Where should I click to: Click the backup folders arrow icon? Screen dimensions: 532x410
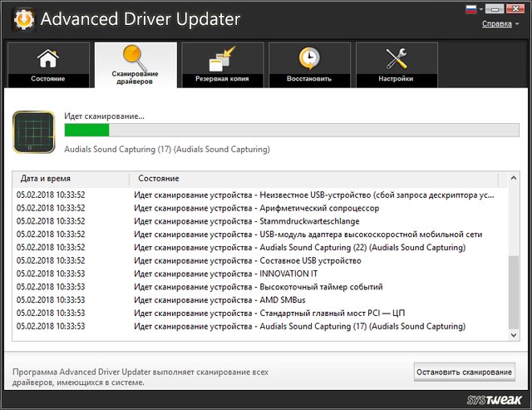click(x=222, y=59)
